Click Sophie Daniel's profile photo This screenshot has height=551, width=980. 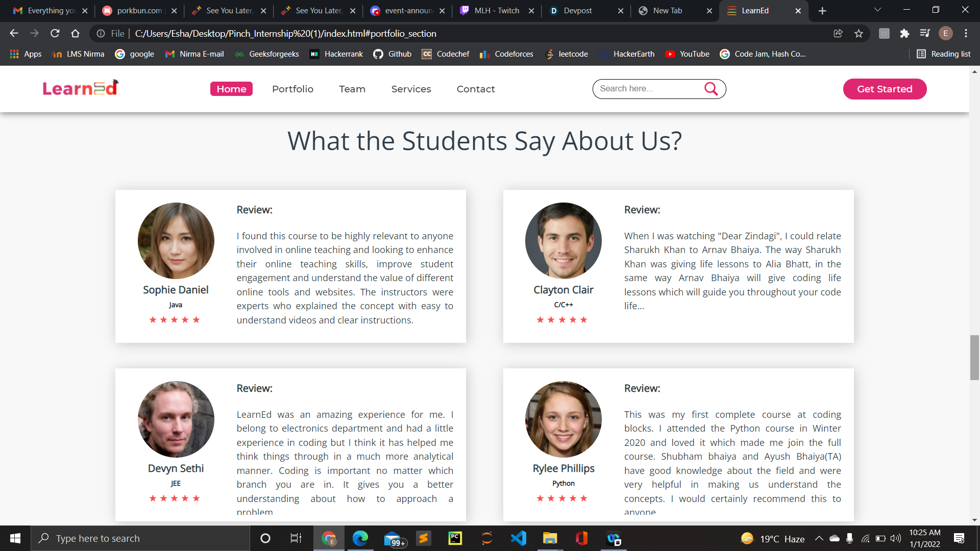[176, 241]
